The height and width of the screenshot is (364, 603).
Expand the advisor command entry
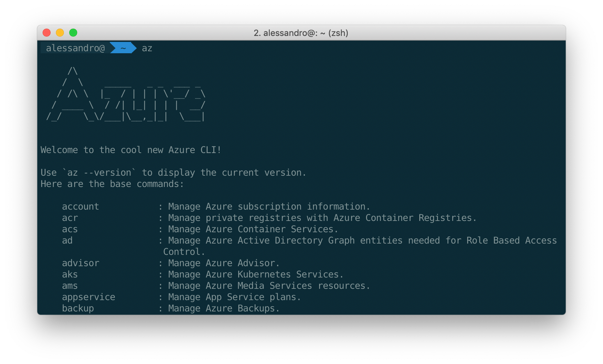tap(80, 263)
